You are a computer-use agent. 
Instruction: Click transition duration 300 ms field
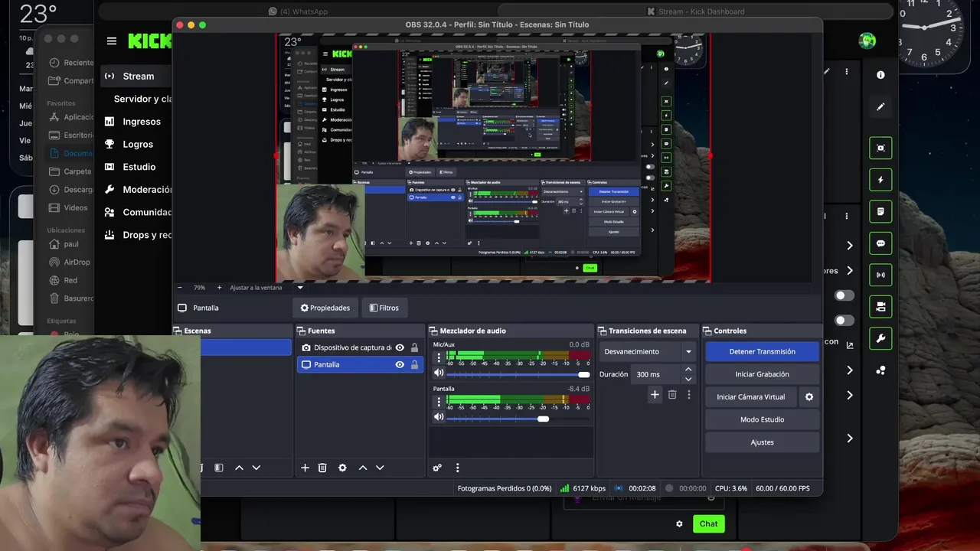656,374
